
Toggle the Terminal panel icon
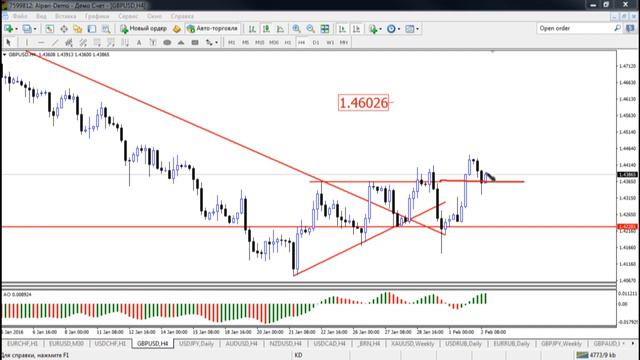pyautogui.click(x=92, y=29)
